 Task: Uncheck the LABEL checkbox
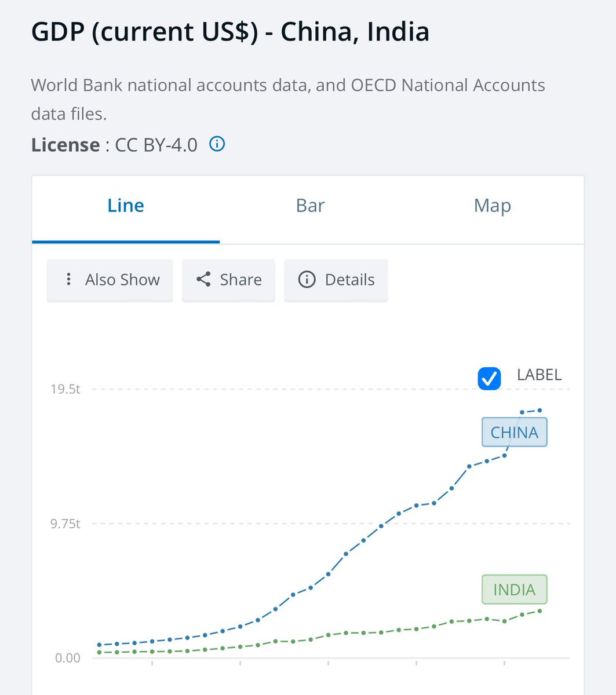489,379
